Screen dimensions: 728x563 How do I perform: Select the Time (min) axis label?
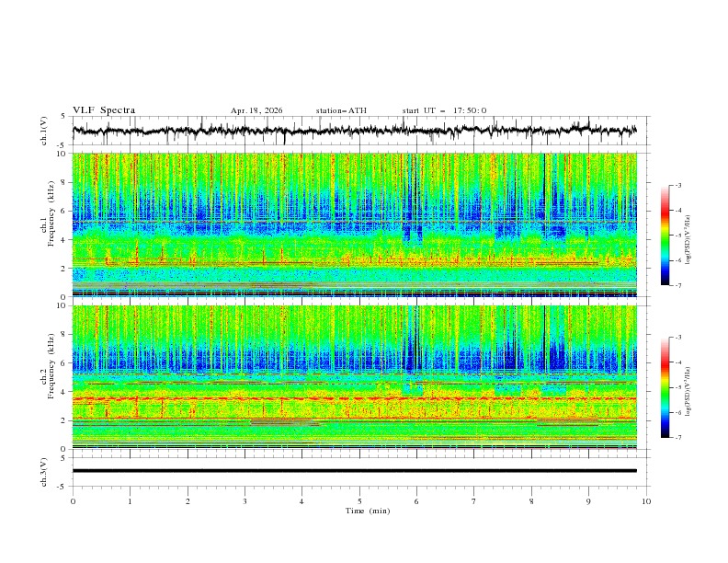click(368, 511)
